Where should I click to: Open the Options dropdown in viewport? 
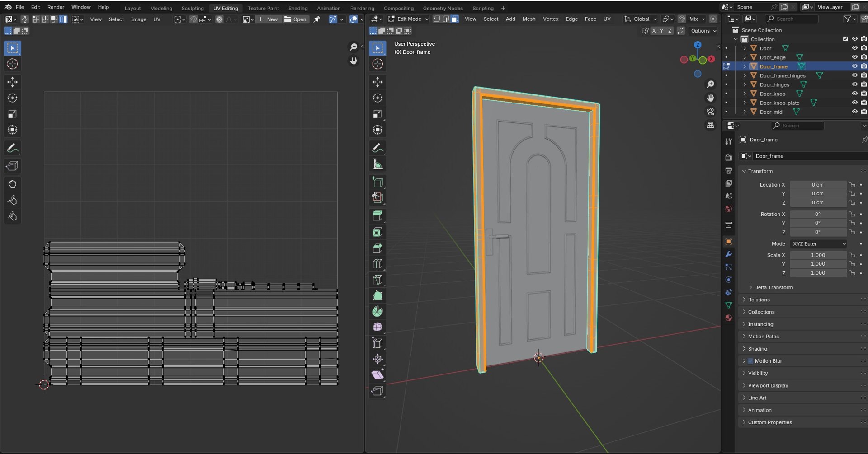coord(703,31)
